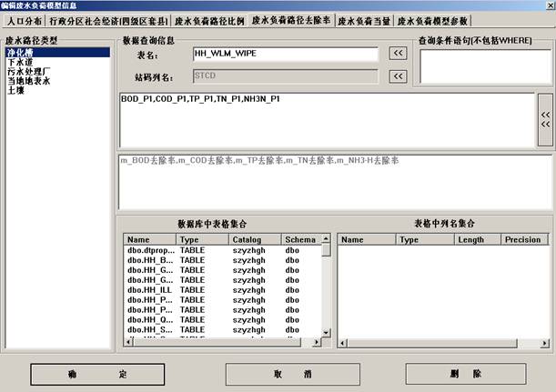Click the 删除 button
The width and height of the screenshot is (556, 392).
464,374
